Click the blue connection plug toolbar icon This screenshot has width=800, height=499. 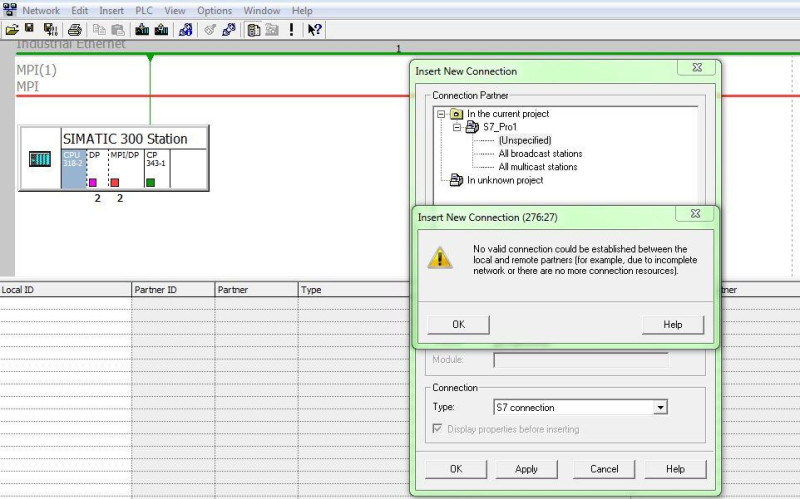(x=229, y=30)
